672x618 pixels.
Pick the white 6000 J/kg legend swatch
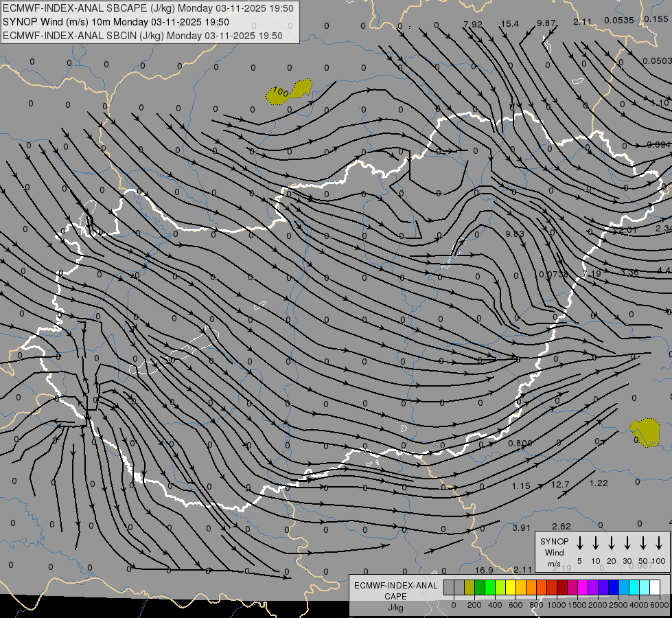coord(655,587)
